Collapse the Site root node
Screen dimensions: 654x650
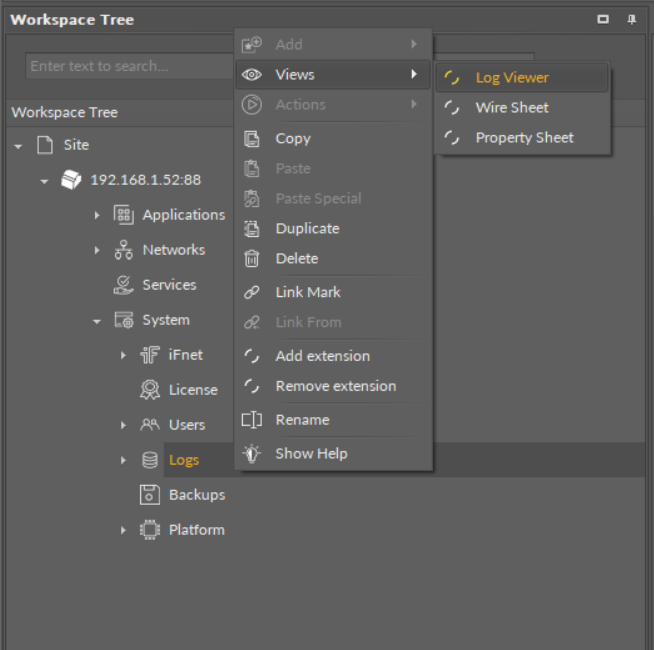tap(18, 146)
